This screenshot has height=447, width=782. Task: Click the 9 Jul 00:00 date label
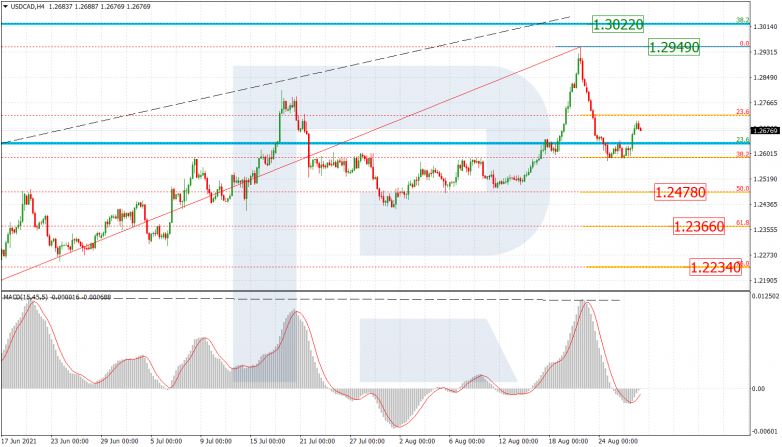click(216, 442)
